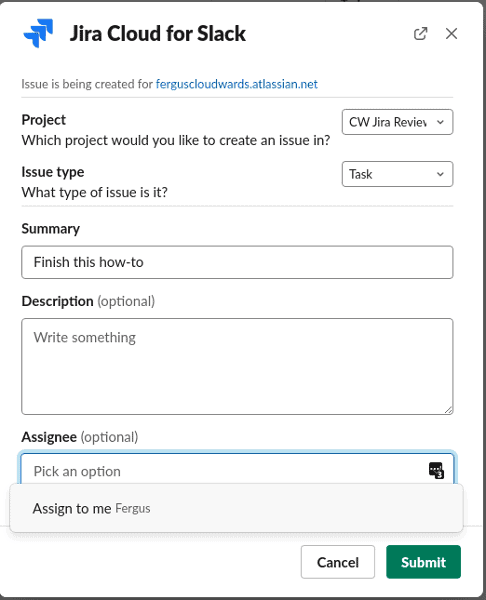
Task: Click the Jira Cloud logo icon
Action: click(38, 33)
